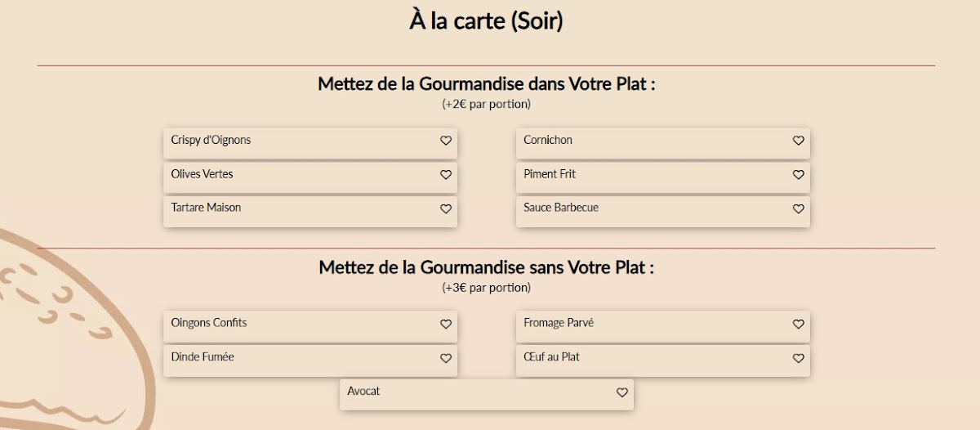The image size is (980, 430).
Task: Click the Fromage Parvé item label
Action: [559, 323]
